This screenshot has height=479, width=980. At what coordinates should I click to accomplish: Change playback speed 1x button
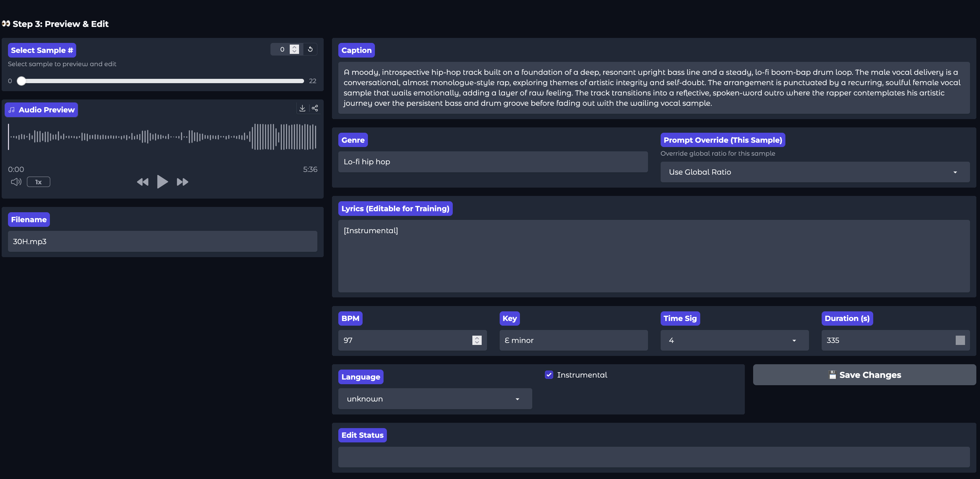(x=39, y=182)
